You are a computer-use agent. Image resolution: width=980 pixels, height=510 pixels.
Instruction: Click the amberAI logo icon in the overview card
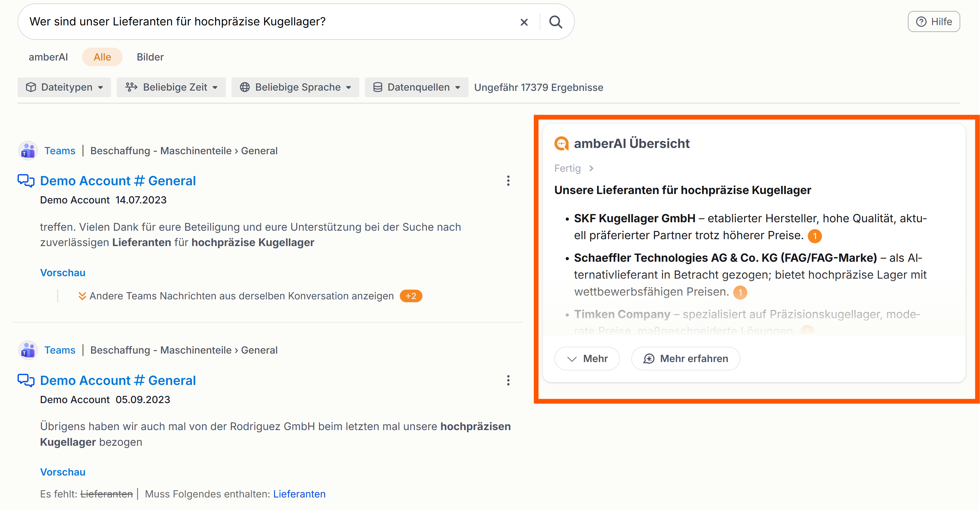point(562,143)
